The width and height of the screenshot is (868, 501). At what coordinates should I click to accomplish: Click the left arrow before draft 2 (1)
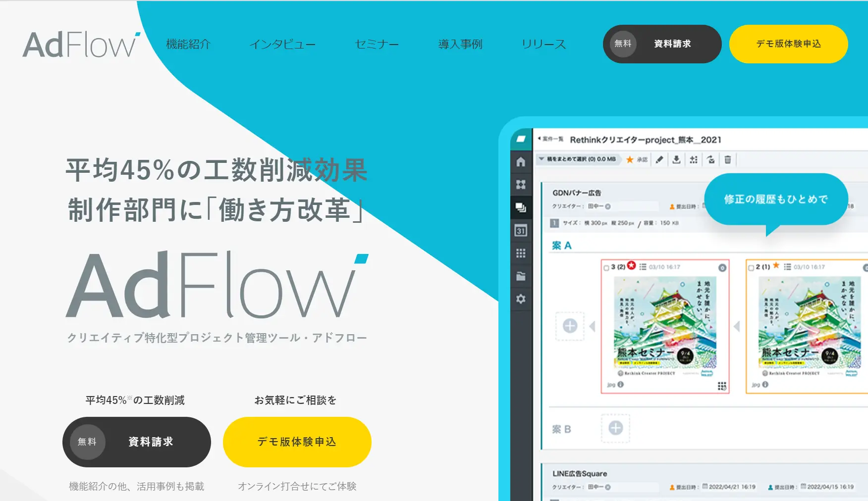point(737,326)
